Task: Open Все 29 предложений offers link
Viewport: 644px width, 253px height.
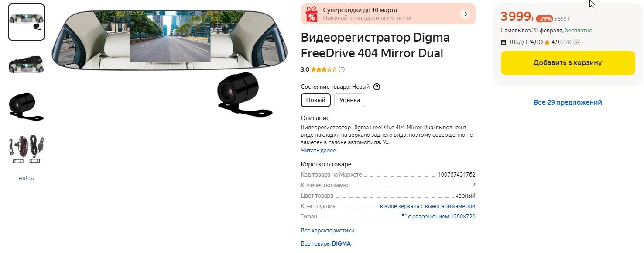Action: (568, 102)
